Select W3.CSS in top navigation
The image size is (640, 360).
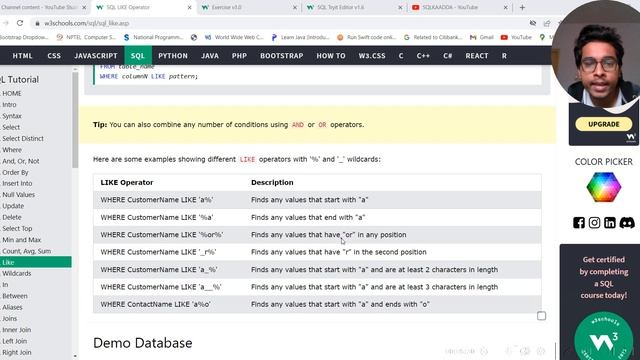click(372, 56)
